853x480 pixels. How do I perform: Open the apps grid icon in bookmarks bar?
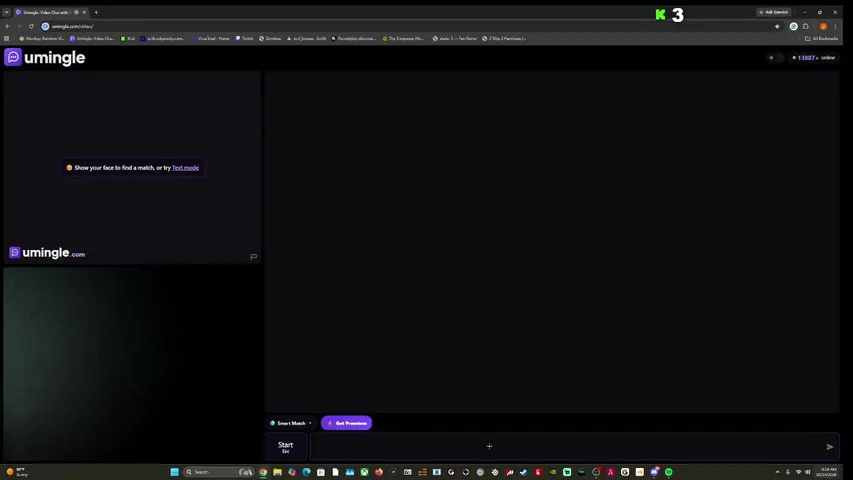click(x=7, y=39)
